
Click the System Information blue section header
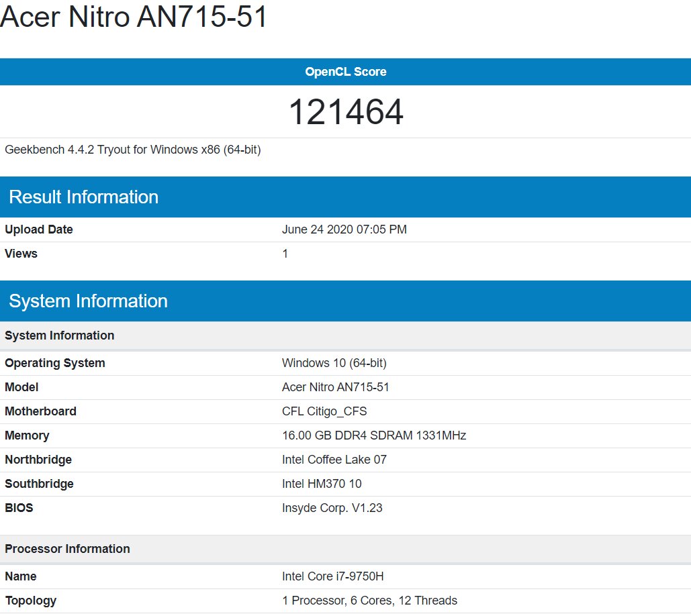point(88,301)
